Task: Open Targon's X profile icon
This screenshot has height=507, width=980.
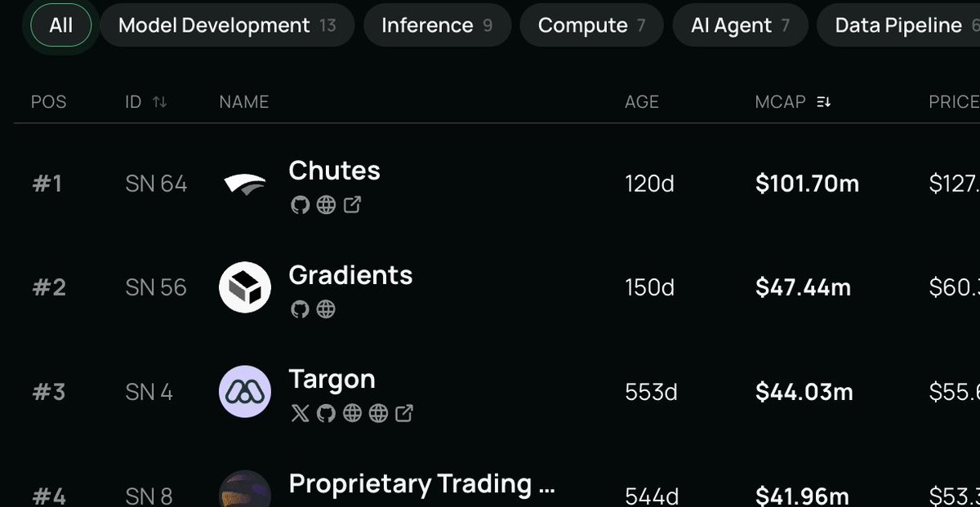Action: click(x=298, y=413)
